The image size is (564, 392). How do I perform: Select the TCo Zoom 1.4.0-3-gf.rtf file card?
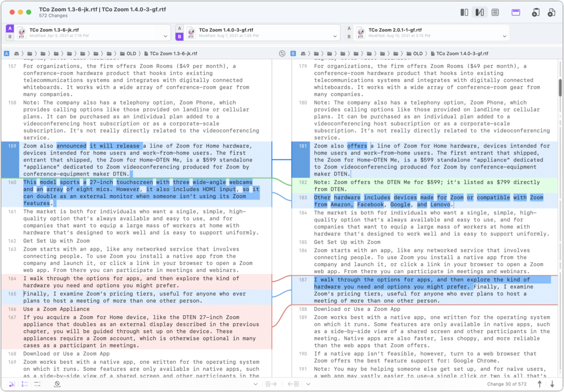point(258,33)
